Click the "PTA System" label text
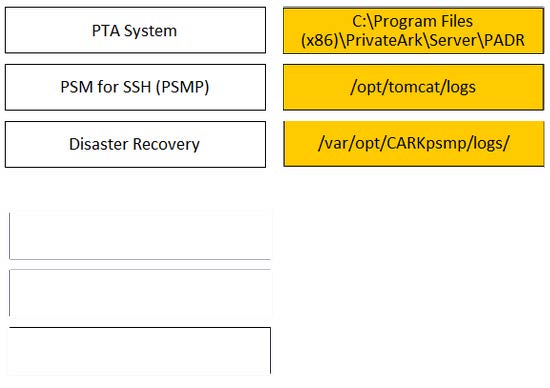The width and height of the screenshot is (550, 388). [x=134, y=31]
